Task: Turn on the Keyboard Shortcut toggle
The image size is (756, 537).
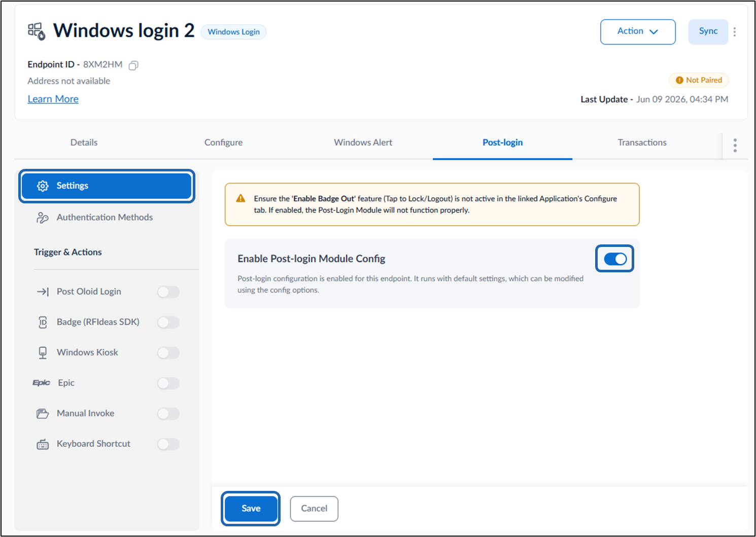Action: [x=168, y=444]
